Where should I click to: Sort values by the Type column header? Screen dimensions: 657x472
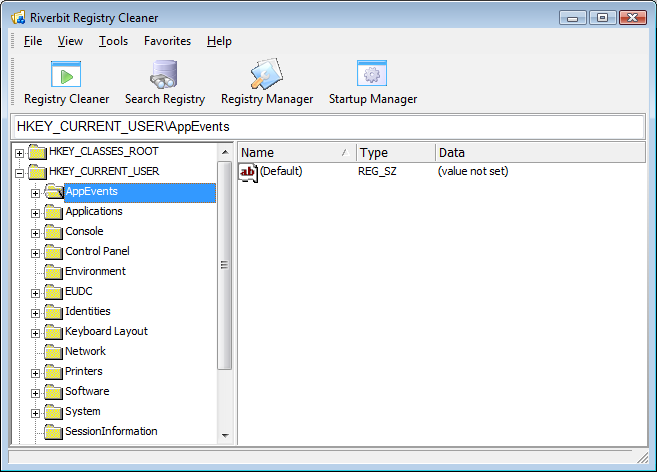[396, 153]
